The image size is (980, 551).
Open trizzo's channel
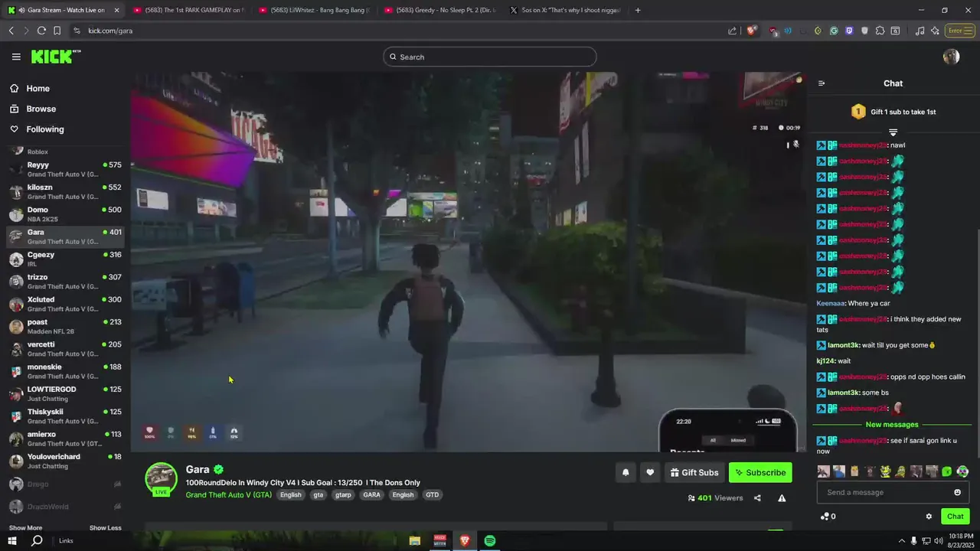65,282
